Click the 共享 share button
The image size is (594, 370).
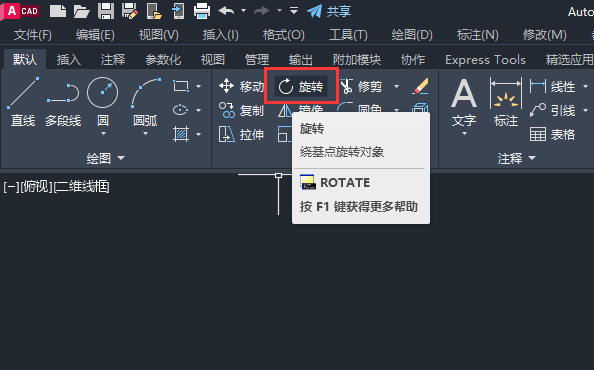tap(329, 11)
